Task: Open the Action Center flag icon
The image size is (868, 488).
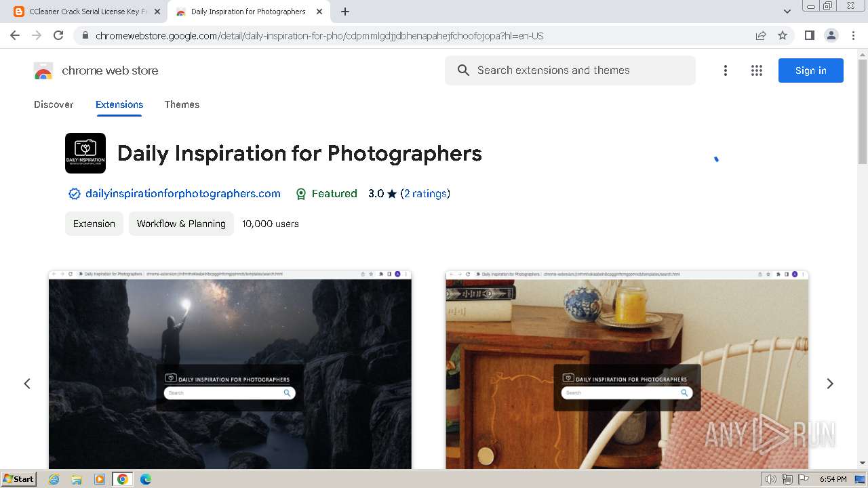Action: tap(804, 479)
